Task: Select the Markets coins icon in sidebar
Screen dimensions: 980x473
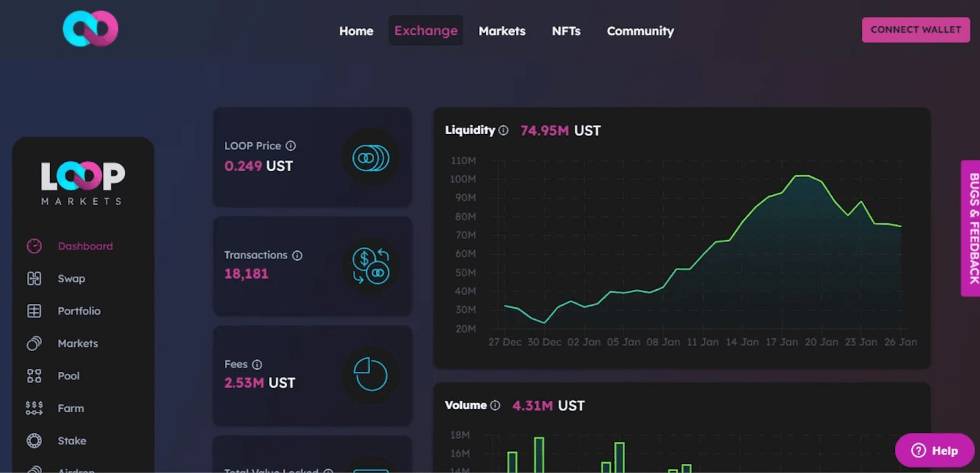Action: coord(34,344)
